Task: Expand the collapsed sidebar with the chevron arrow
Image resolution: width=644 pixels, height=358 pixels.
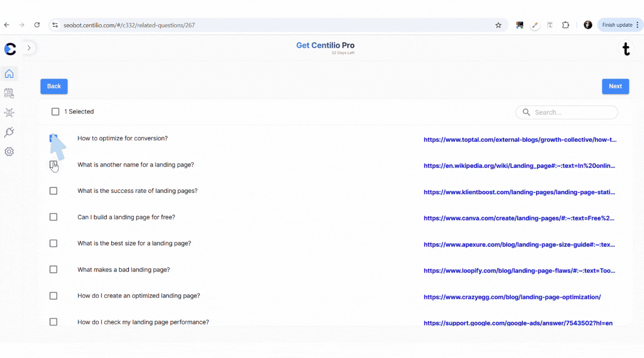Action: tap(29, 48)
